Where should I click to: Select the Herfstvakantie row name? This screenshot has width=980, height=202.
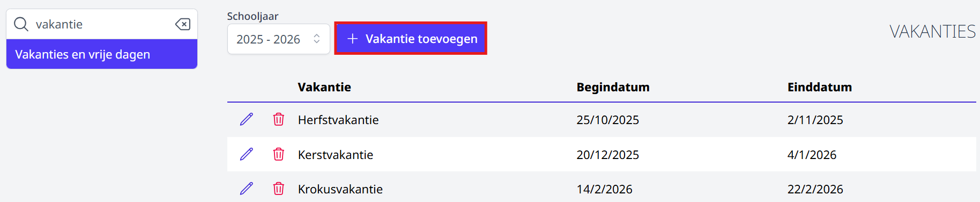click(x=338, y=120)
